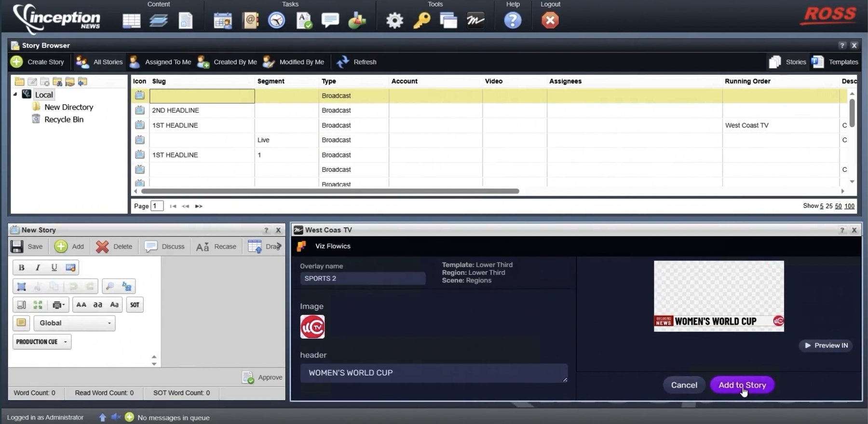Switch to Assigned To Me filter
Viewport: 868px width, 424px height.
tap(161, 62)
